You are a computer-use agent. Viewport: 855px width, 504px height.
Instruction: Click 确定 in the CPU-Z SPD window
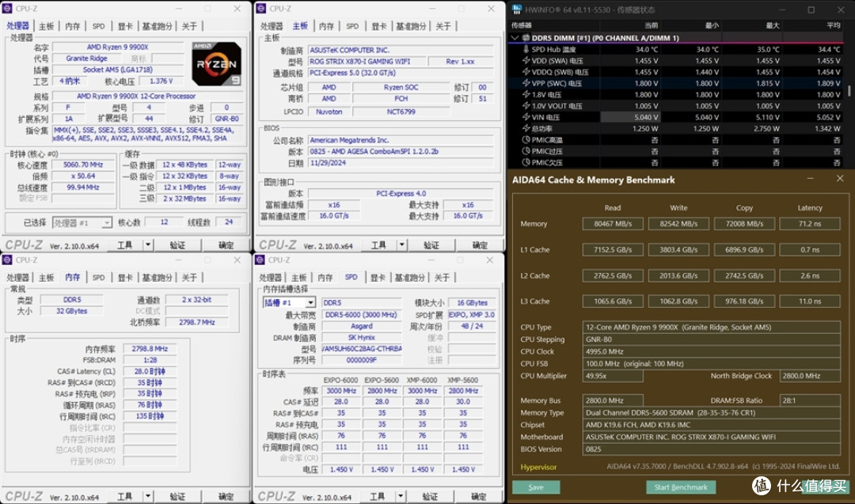pos(479,496)
